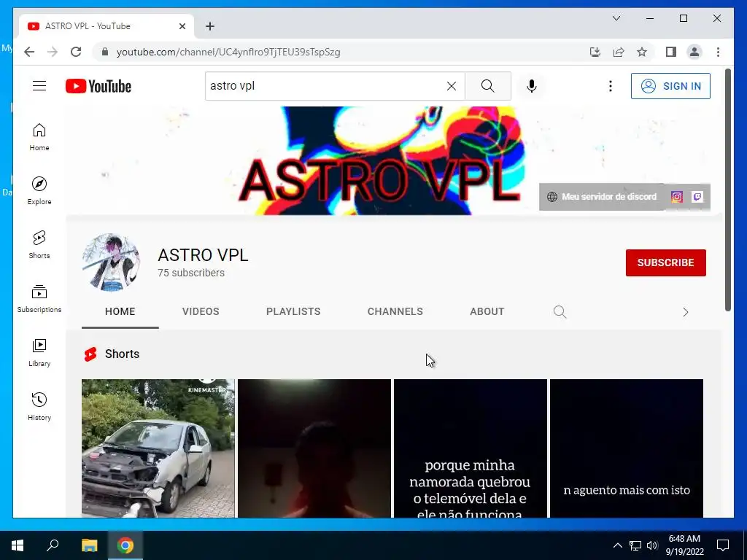The width and height of the screenshot is (747, 560).
Task: Switch to the VIDEOS tab
Action: coord(201,311)
